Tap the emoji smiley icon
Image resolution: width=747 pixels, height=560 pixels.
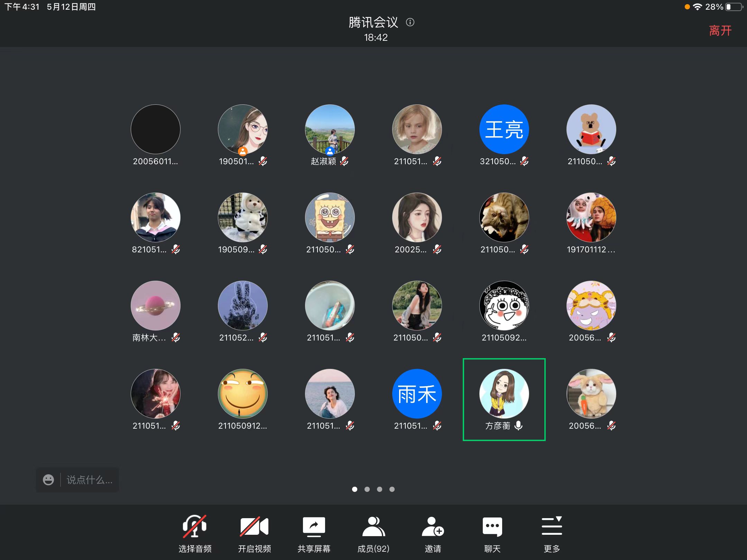48,480
